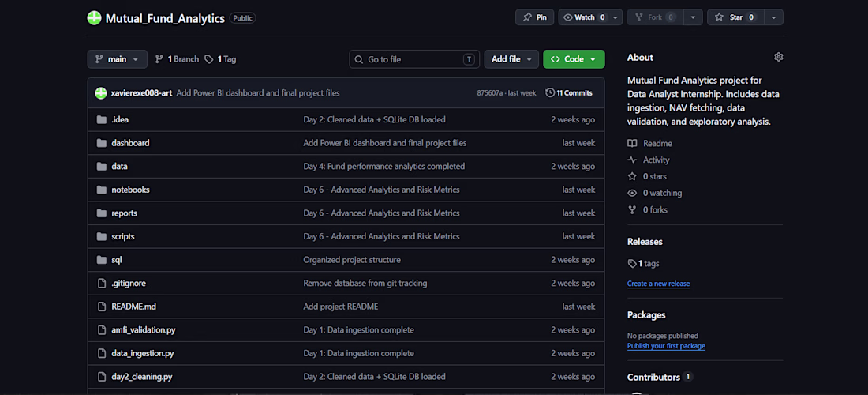
Task: Click the eye icon beside 0 watching
Action: (632, 194)
